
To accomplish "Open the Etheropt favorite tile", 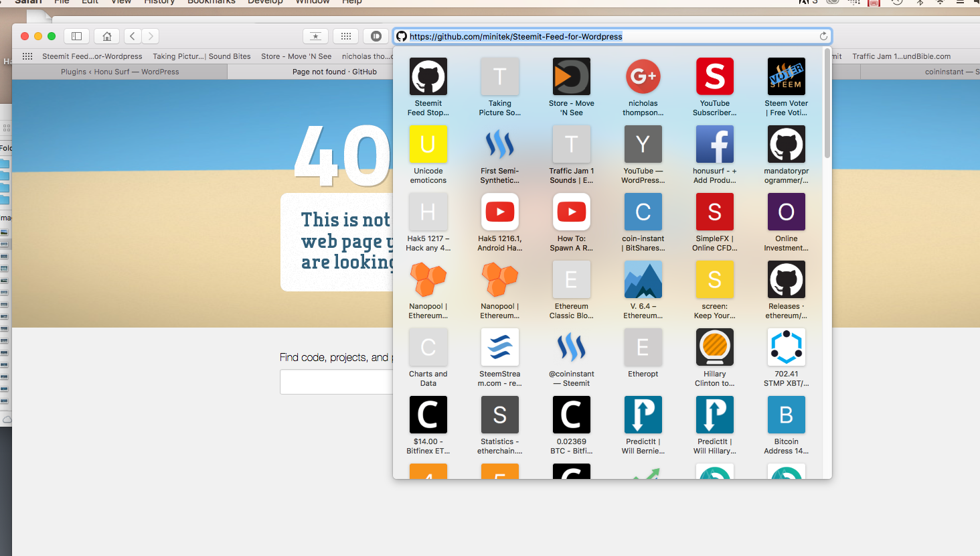I will [643, 347].
